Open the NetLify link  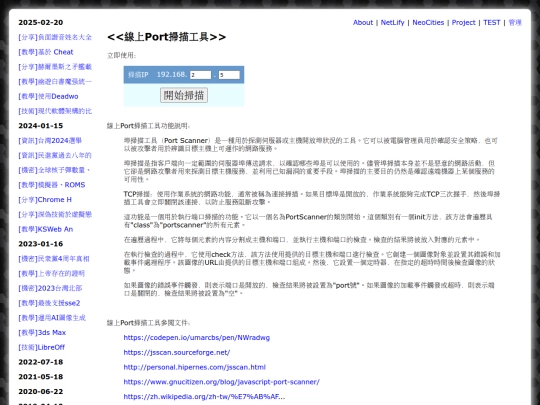(392, 23)
